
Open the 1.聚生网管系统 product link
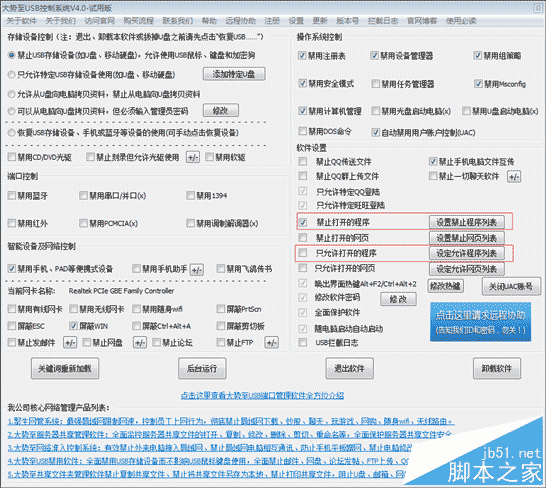(x=231, y=421)
